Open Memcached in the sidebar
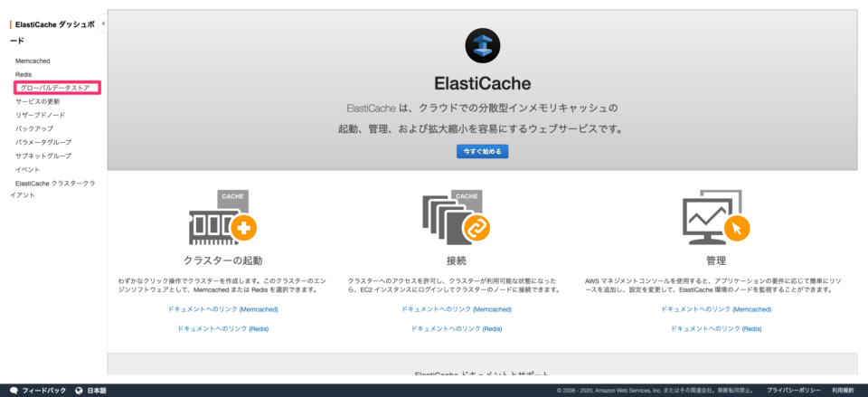868x397 pixels. tap(33, 61)
